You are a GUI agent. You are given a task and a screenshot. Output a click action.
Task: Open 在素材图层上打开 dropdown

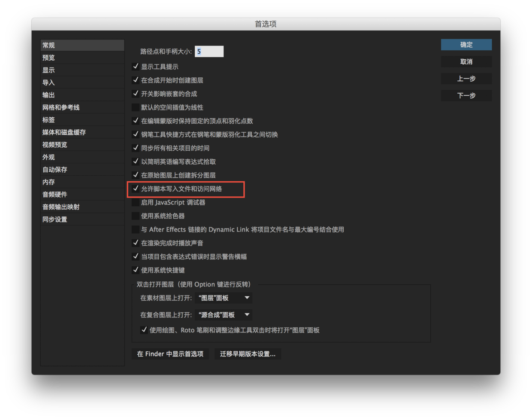point(224,298)
